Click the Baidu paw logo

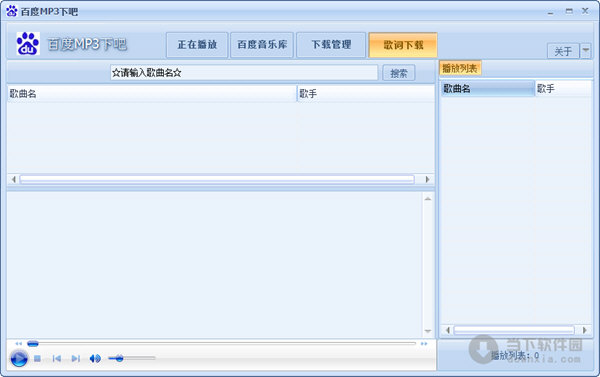coord(28,44)
